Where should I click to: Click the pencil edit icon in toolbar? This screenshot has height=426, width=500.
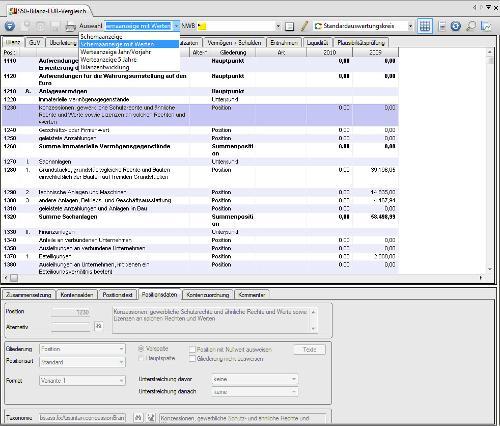(x=304, y=26)
